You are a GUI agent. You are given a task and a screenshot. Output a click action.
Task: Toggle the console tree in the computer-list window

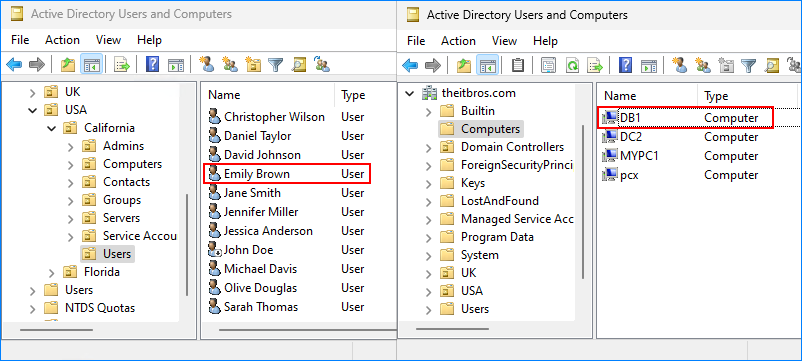[488, 65]
